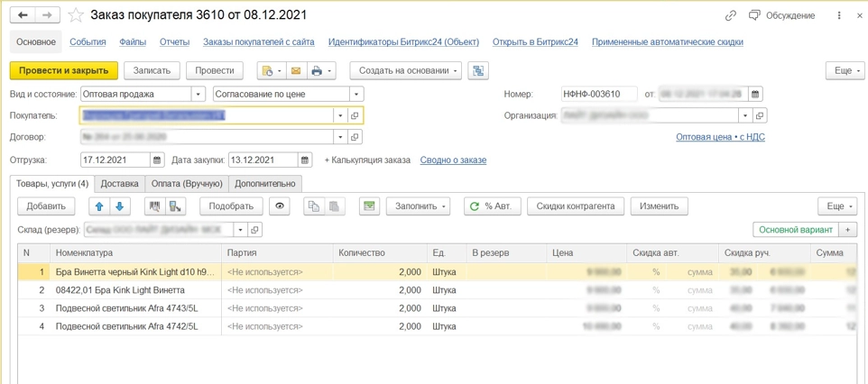
Task: Click the barcode scan icon
Action: click(x=154, y=206)
